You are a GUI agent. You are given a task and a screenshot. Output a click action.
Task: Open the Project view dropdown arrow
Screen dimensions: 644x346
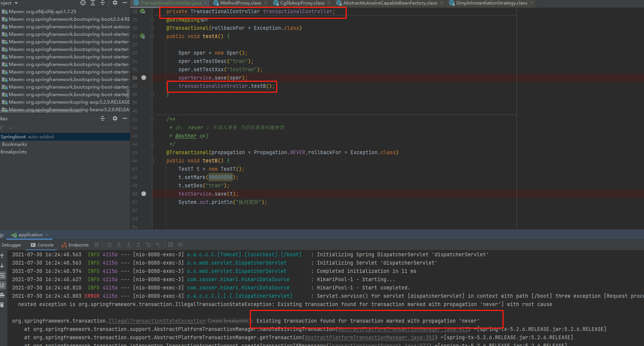[x=16, y=3]
